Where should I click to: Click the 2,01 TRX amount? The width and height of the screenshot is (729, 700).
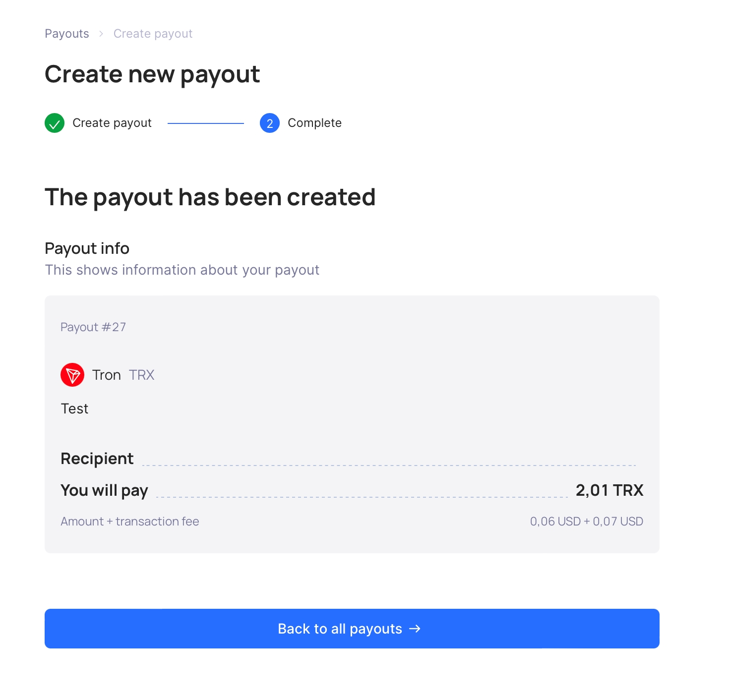(x=609, y=490)
